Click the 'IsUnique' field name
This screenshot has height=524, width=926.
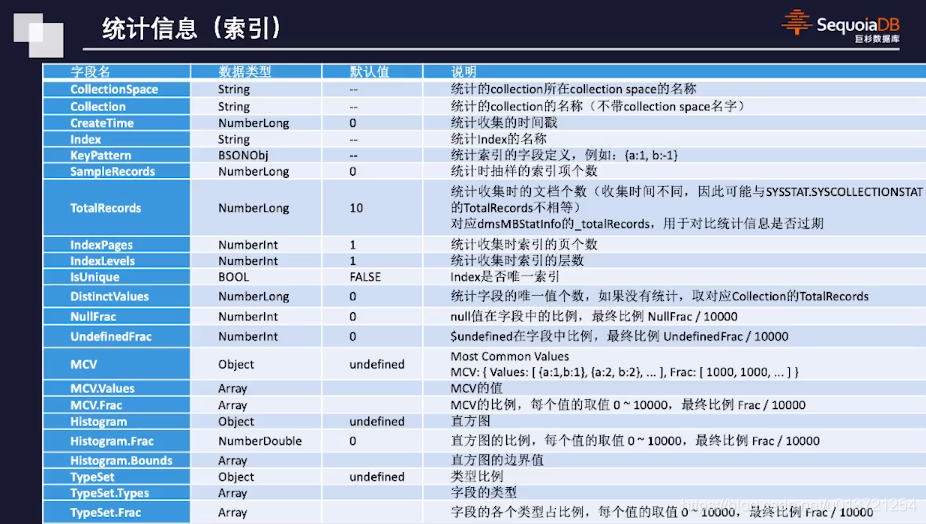pos(94,277)
